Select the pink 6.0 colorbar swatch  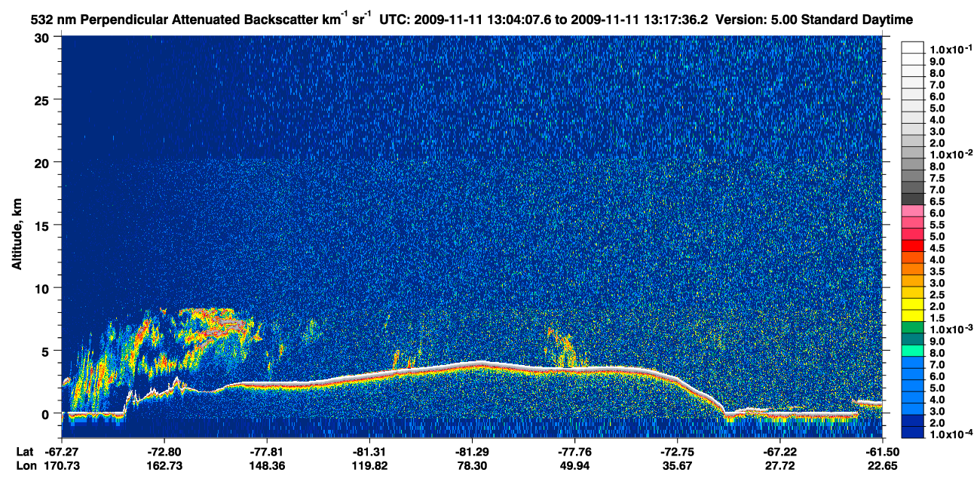[x=912, y=211]
